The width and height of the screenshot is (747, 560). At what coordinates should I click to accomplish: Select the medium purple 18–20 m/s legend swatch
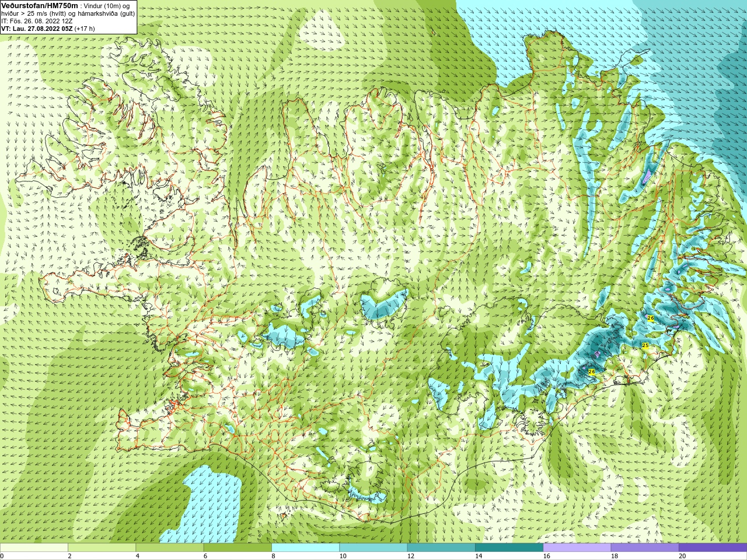[x=645, y=548]
